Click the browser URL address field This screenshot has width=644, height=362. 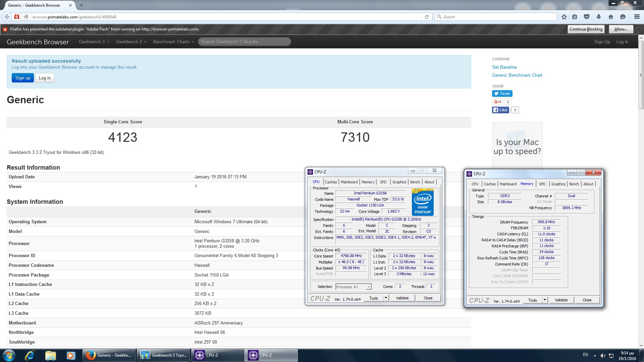click(x=226, y=17)
